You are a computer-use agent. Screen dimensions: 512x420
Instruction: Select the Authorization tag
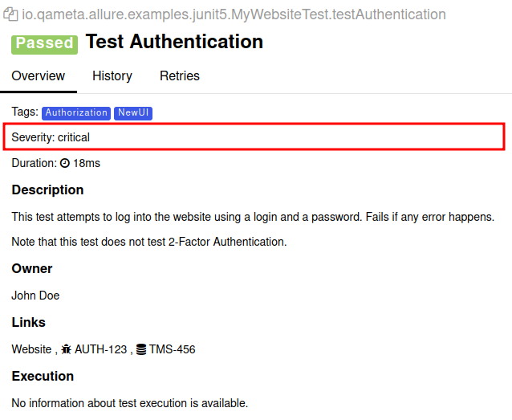(76, 113)
